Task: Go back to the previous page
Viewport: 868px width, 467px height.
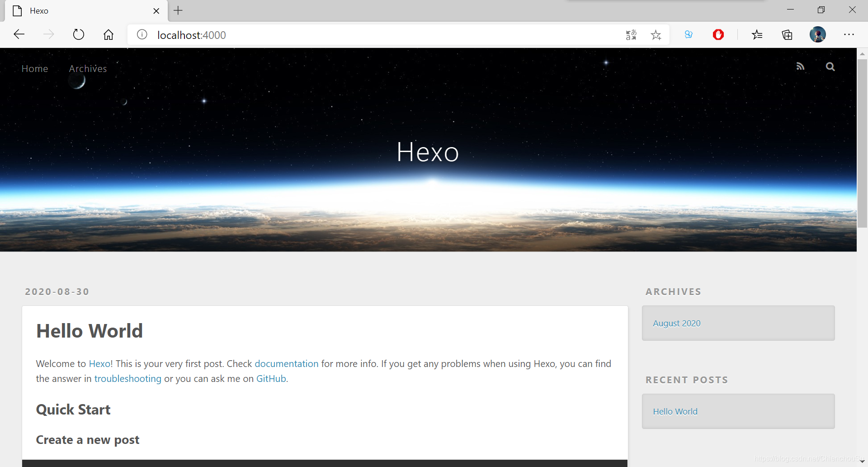Action: coord(19,34)
